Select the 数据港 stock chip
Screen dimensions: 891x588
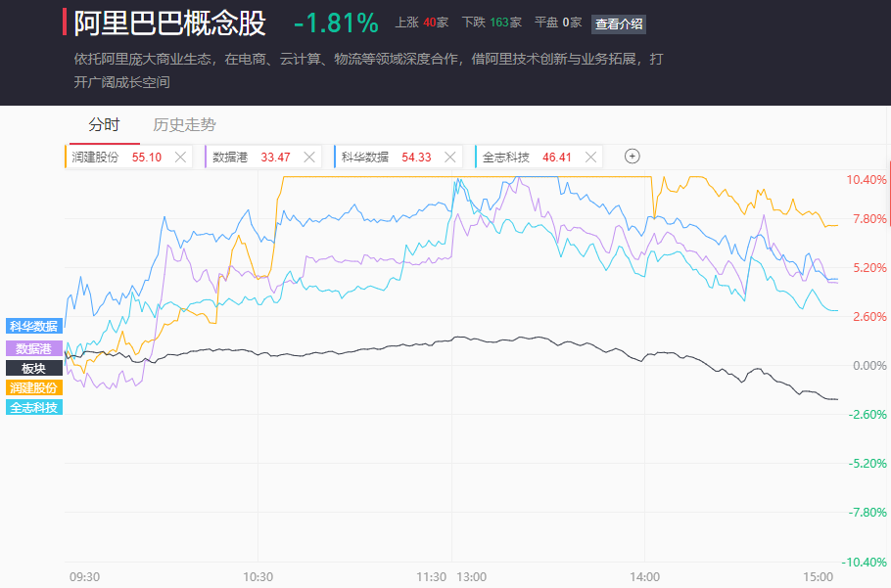coord(263,158)
